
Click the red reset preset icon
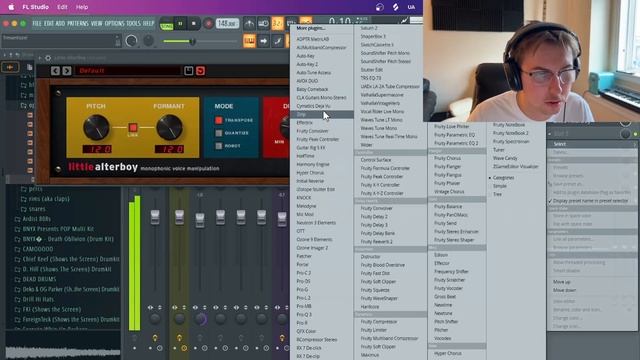200,71
